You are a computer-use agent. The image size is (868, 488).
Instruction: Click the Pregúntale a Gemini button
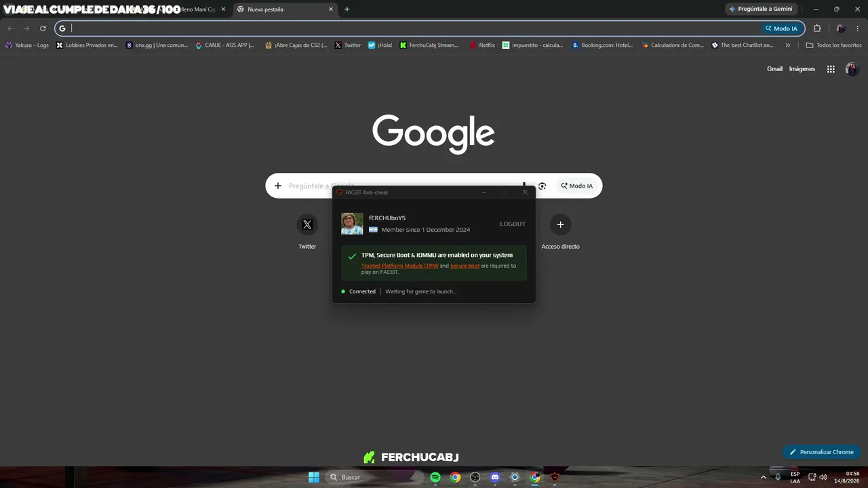[760, 9]
